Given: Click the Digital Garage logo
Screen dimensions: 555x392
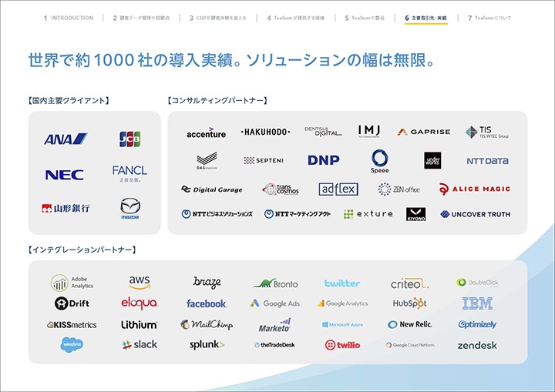Looking at the screenshot, I should pos(212,189).
